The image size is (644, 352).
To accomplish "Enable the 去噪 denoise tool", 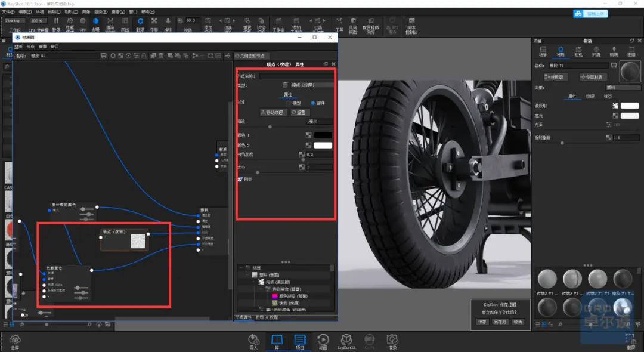I will click(x=95, y=24).
